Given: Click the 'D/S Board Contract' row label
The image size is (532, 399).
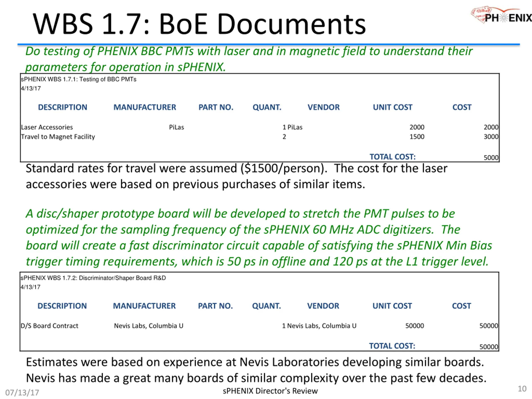Looking at the screenshot, I should (x=49, y=326).
